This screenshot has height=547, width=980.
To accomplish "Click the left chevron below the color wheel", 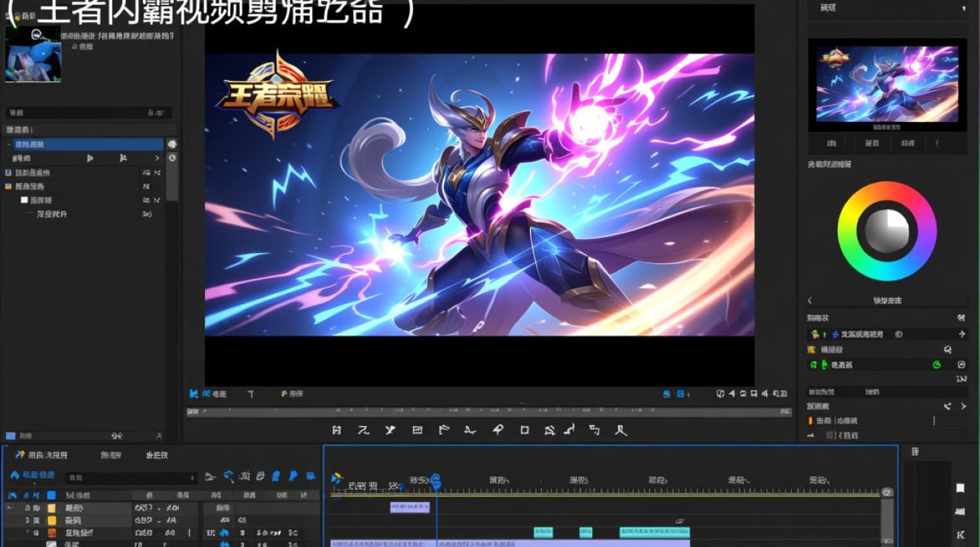I will 809,300.
